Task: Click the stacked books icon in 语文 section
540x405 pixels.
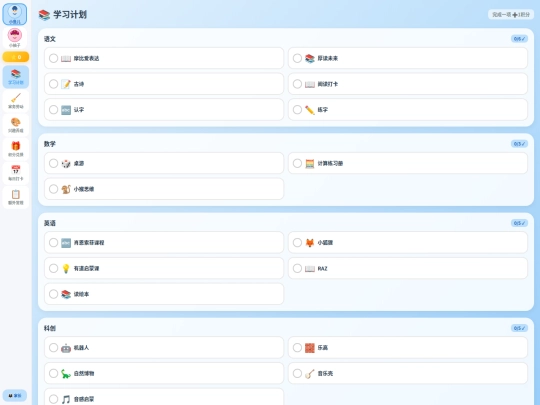Action: pyautogui.click(x=310, y=59)
